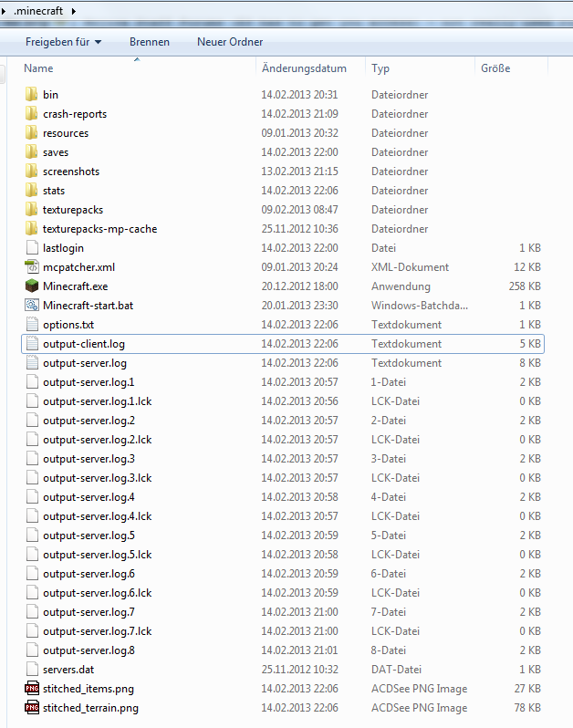This screenshot has height=728, width=573.
Task: Open the bin folder icon
Action: point(32,94)
